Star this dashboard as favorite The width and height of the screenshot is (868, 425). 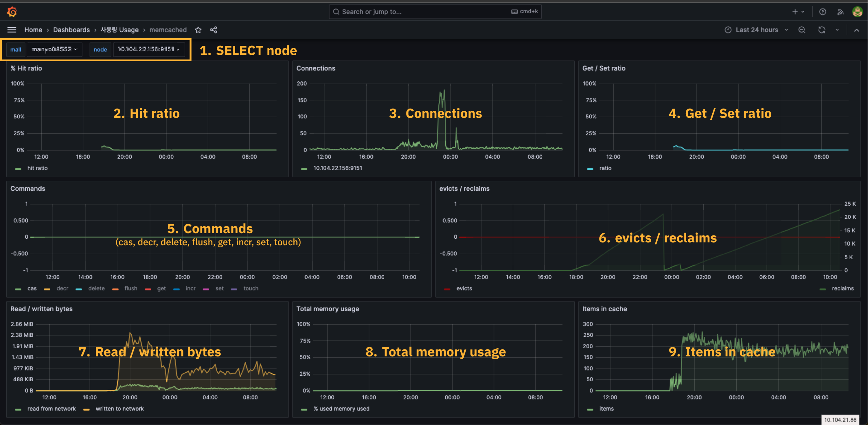coord(198,30)
